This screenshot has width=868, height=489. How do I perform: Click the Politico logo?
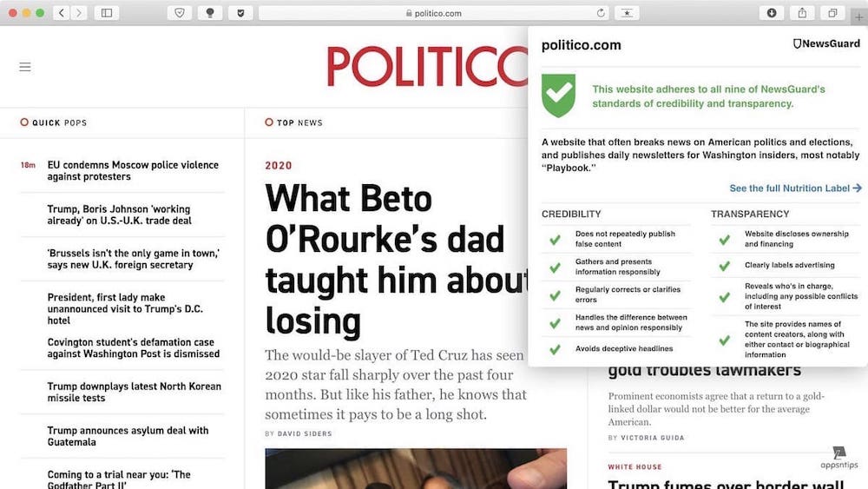[427, 67]
